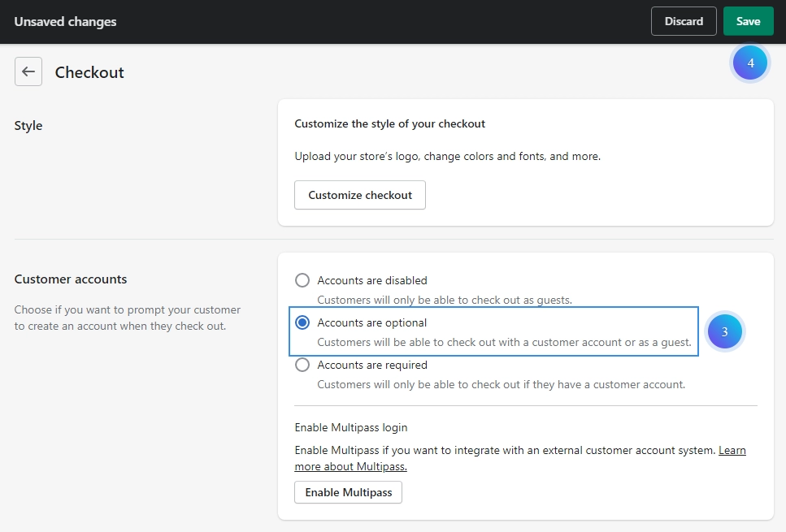The width and height of the screenshot is (786, 532).
Task: Go back using the arrow button beside Checkout
Action: pyautogui.click(x=28, y=71)
